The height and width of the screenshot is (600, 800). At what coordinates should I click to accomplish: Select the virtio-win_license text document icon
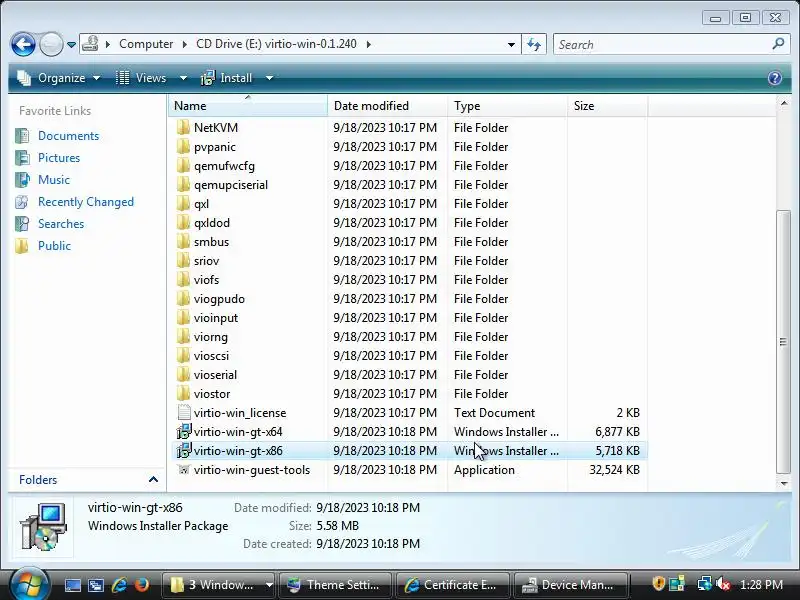(x=183, y=412)
